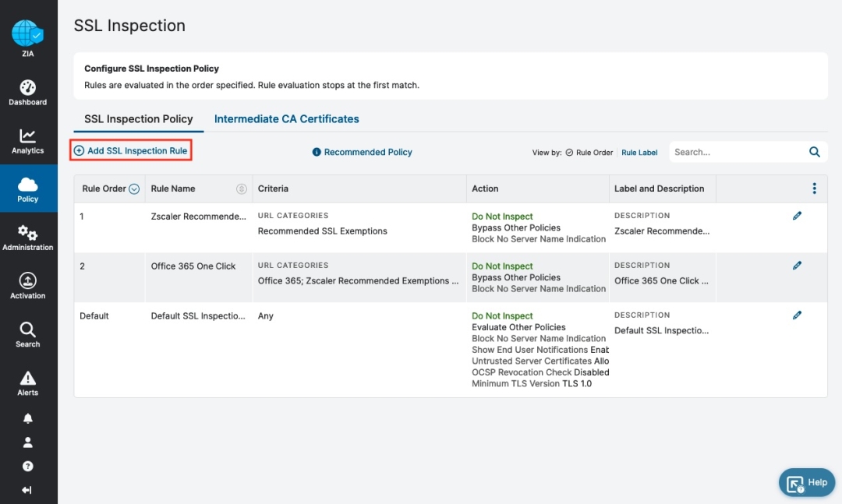
Task: Click the search magnifier in the rule search box
Action: tap(815, 153)
